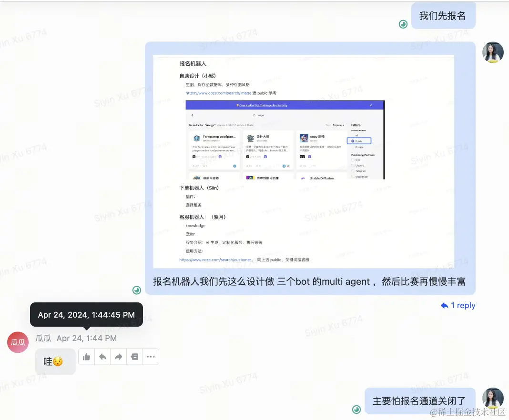Click 瓜瓜's pink avatar
Screen dimensions: 509x420
[18, 342]
